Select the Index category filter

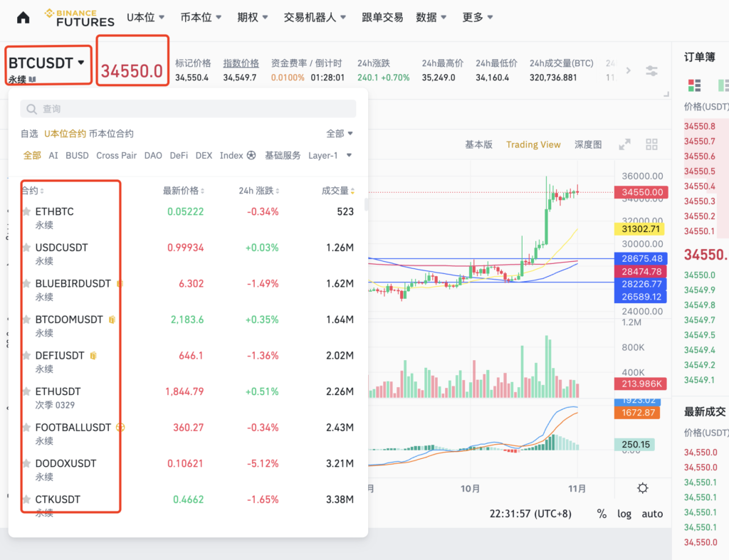coord(238,155)
